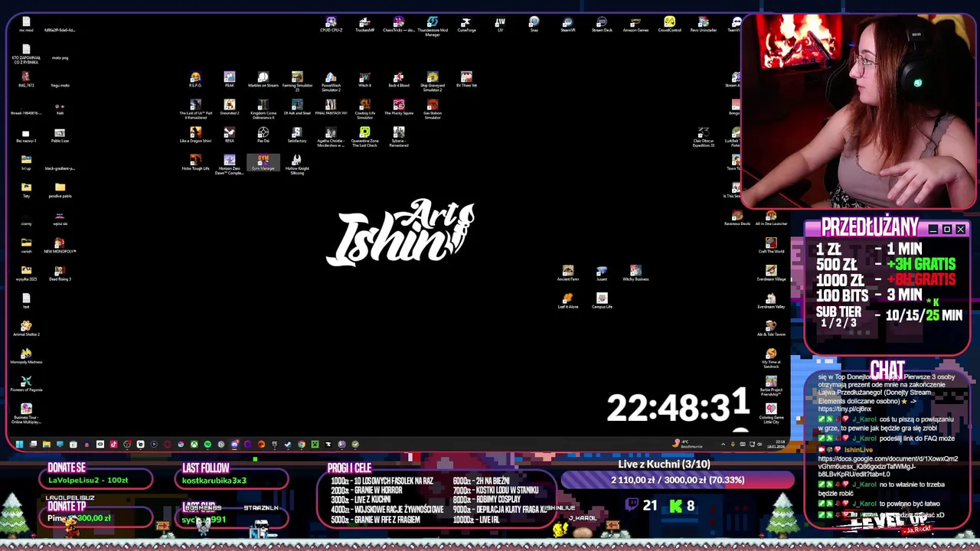
Task: Open the PEAK game shortcut
Action: click(x=229, y=80)
